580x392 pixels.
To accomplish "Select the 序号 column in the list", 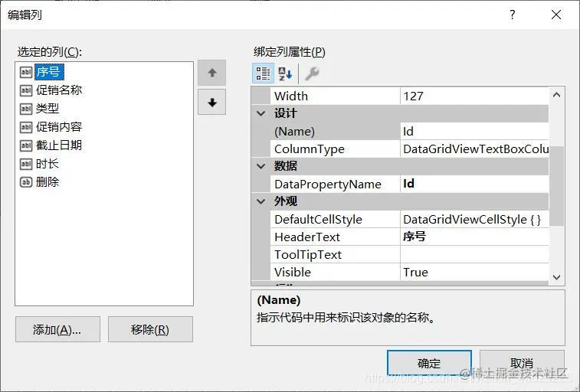I will 49,72.
